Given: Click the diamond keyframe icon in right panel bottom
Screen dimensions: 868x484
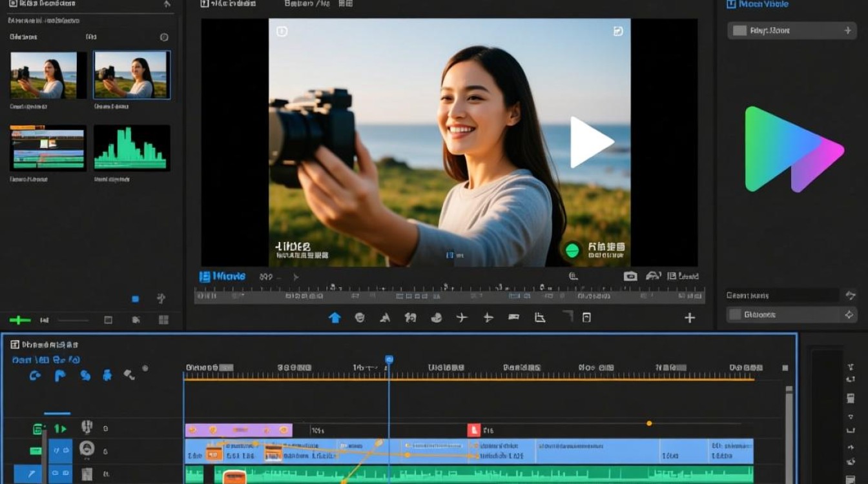Looking at the screenshot, I should [849, 315].
